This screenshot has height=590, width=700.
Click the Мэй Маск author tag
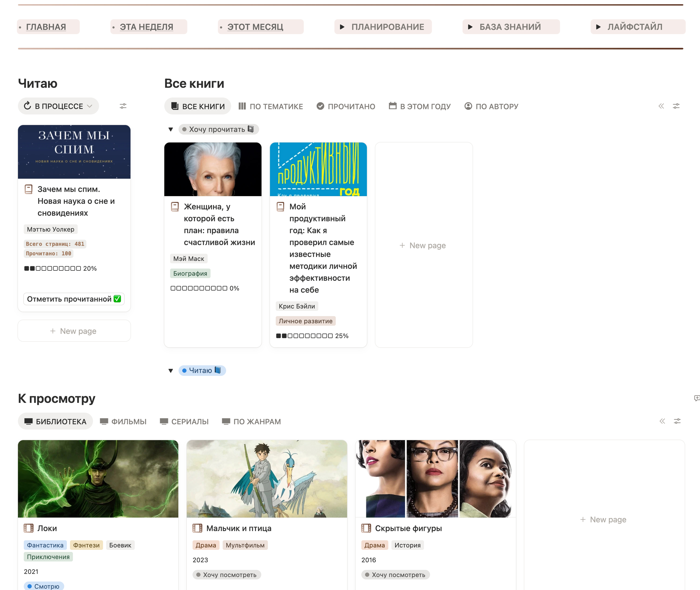189,259
